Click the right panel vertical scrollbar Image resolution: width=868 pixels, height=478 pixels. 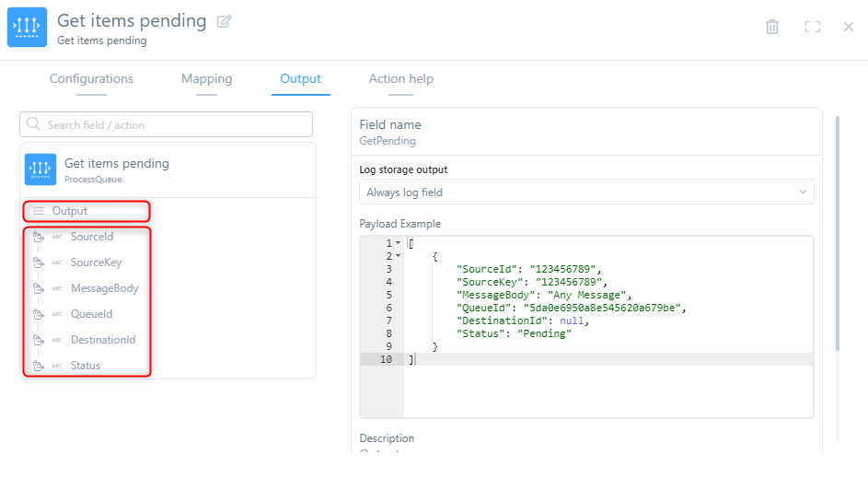(837, 230)
